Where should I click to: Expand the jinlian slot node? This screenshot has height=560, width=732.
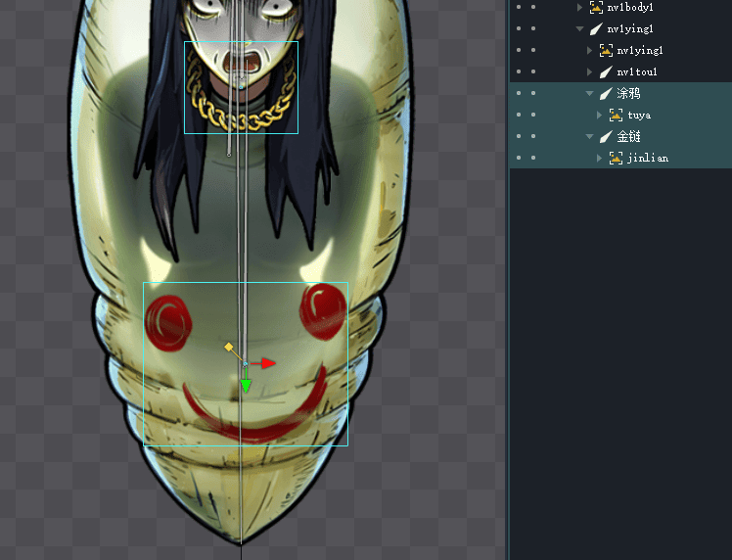click(600, 159)
